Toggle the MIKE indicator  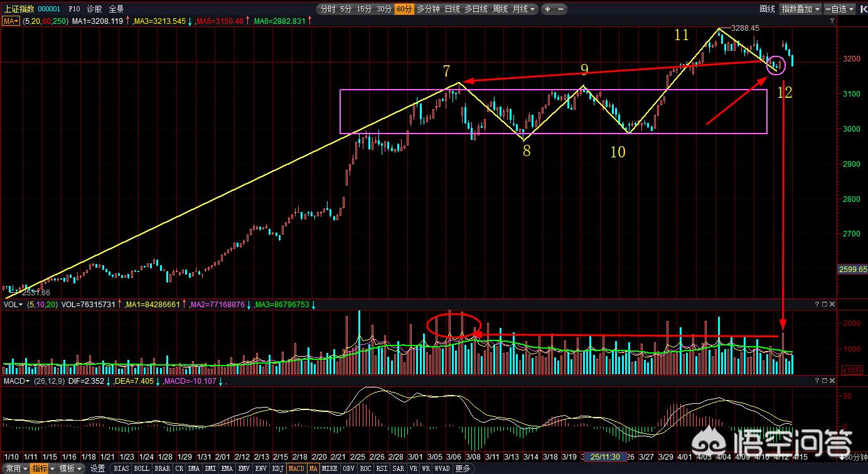click(330, 468)
